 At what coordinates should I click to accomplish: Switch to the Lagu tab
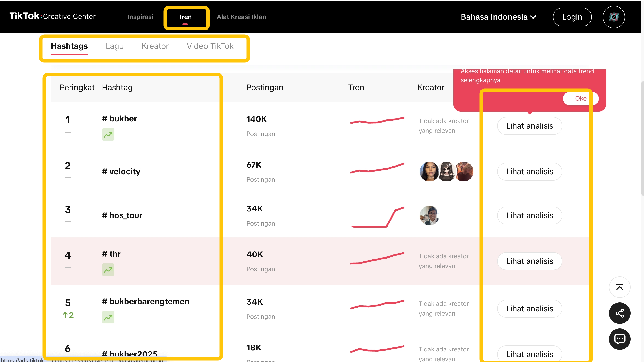pyautogui.click(x=114, y=46)
